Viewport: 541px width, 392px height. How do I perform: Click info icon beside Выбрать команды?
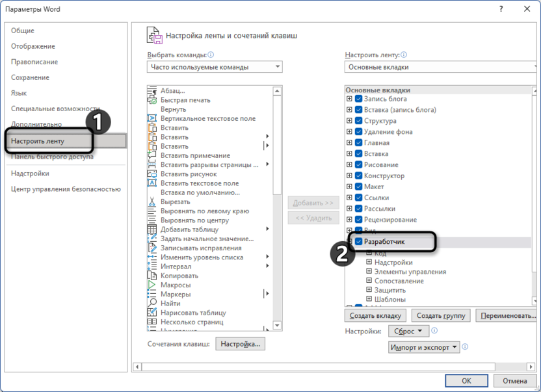point(211,55)
